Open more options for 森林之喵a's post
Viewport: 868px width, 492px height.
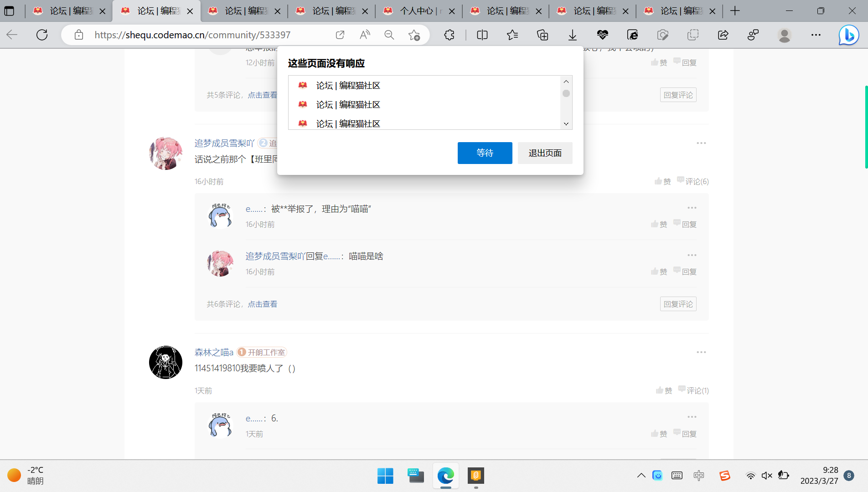[701, 352]
